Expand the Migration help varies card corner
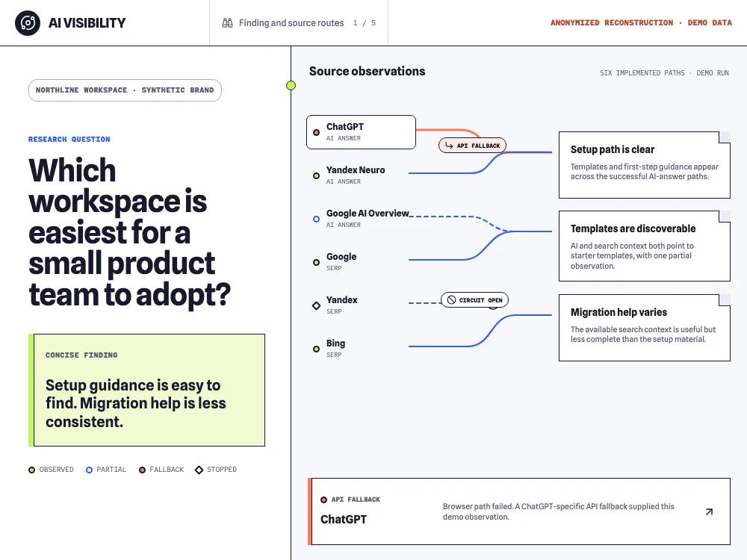The height and width of the screenshot is (560, 747). tap(725, 300)
